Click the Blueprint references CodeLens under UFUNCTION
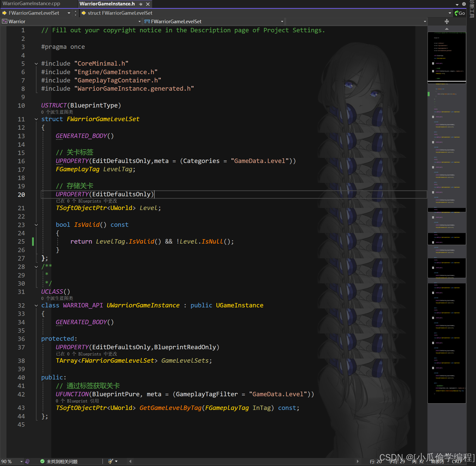Viewport: 476px width, 466px height. pos(77,401)
